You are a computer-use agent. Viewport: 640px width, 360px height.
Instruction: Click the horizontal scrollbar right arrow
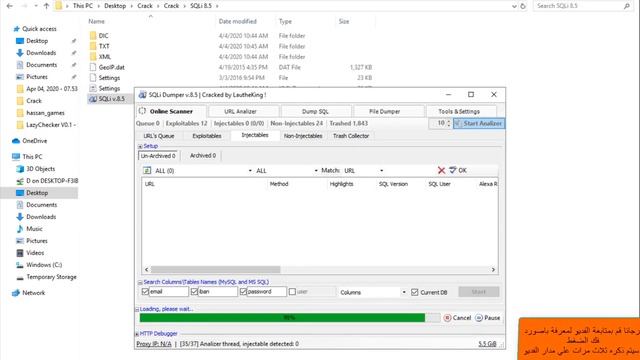click(493, 269)
